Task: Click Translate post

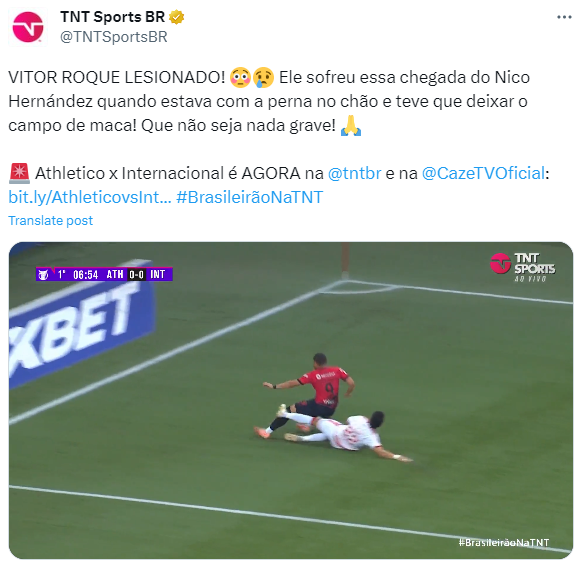Action: pos(50,220)
